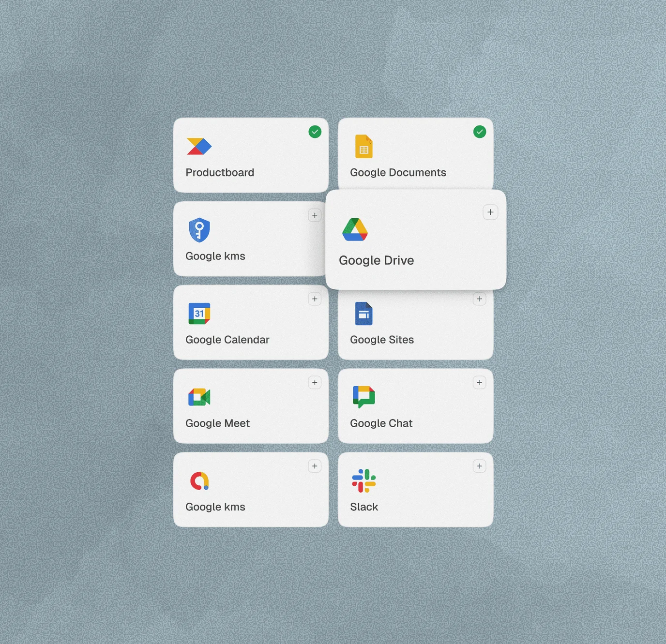Toggle the green checkmark on Productboard

[x=315, y=132]
